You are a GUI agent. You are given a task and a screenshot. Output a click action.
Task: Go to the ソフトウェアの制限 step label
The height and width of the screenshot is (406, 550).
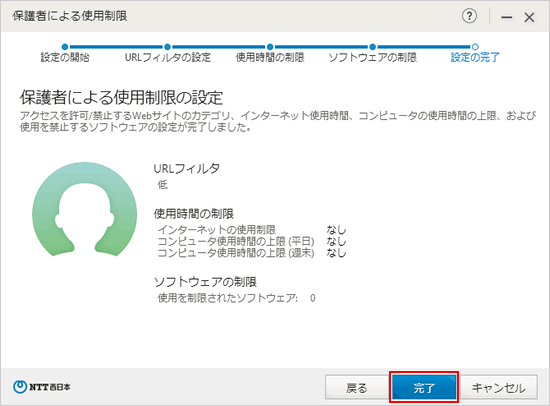373,57
